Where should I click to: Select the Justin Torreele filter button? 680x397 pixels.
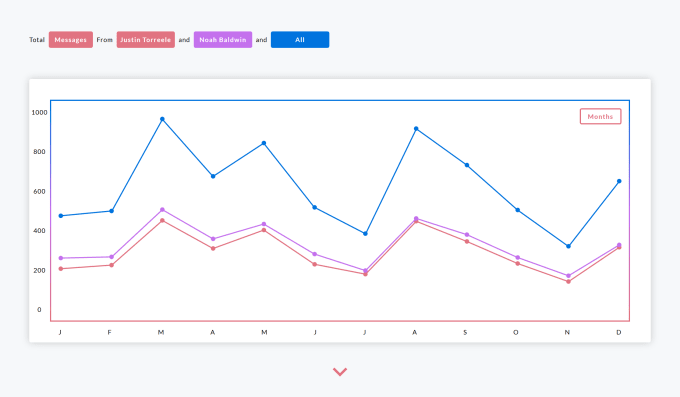[146, 39]
